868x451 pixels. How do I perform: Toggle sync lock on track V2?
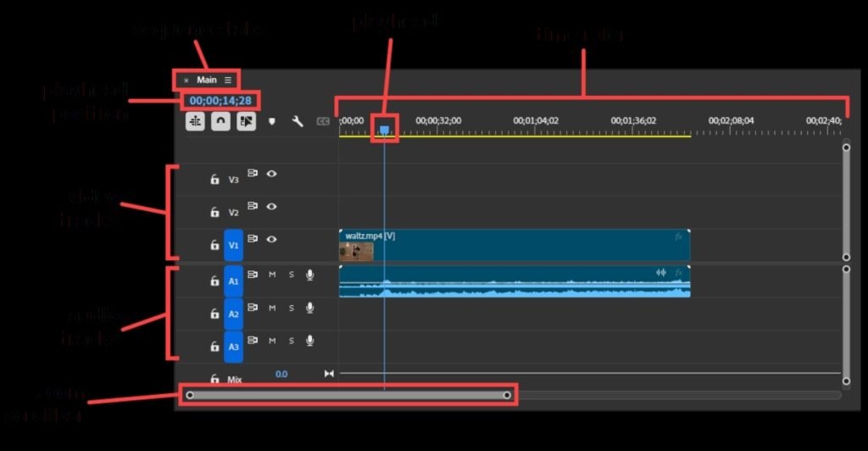coord(253,206)
